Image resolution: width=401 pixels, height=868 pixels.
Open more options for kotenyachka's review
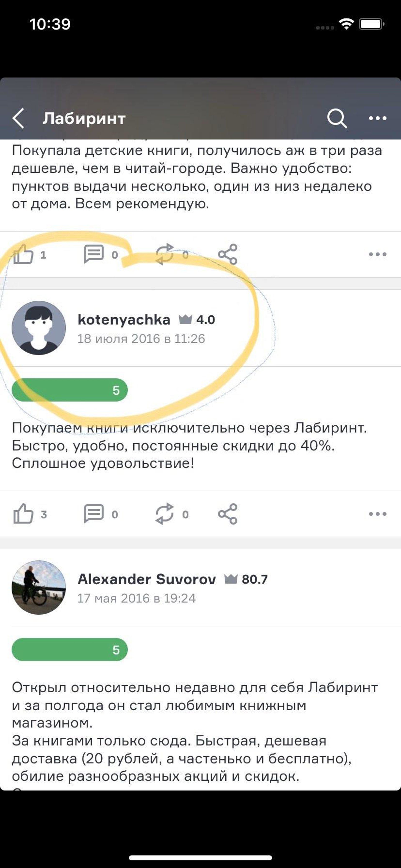[377, 514]
